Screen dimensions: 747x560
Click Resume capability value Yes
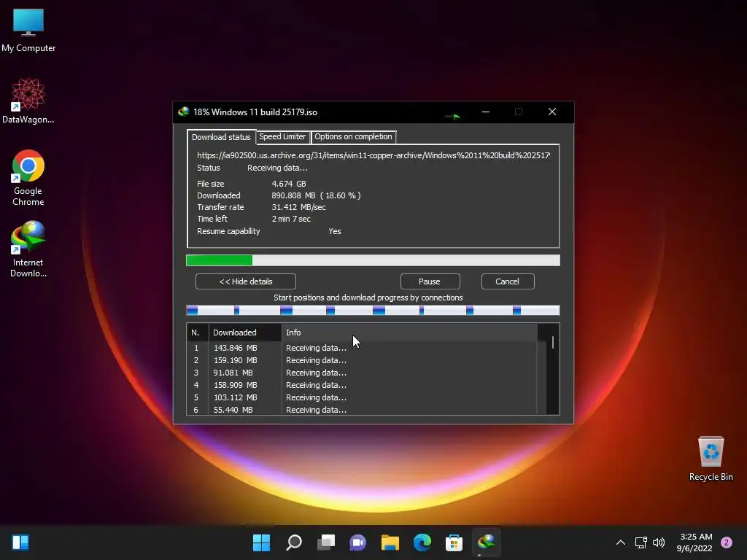tap(334, 231)
